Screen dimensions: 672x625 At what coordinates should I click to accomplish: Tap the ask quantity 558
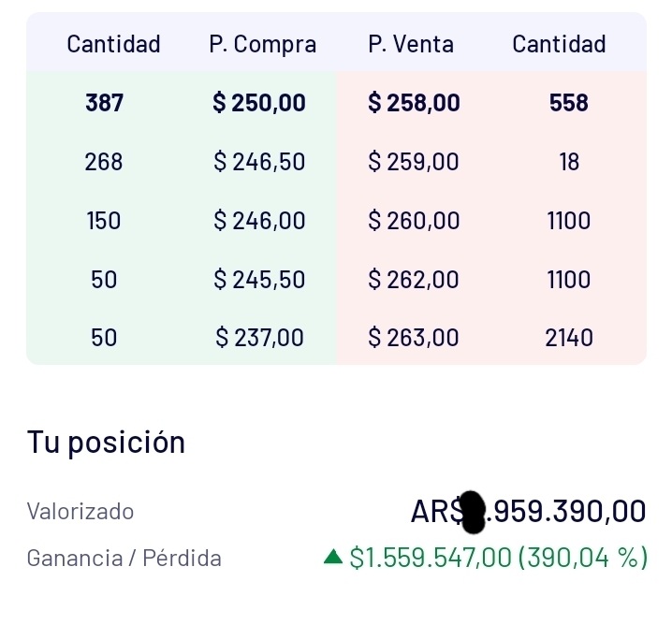click(569, 103)
